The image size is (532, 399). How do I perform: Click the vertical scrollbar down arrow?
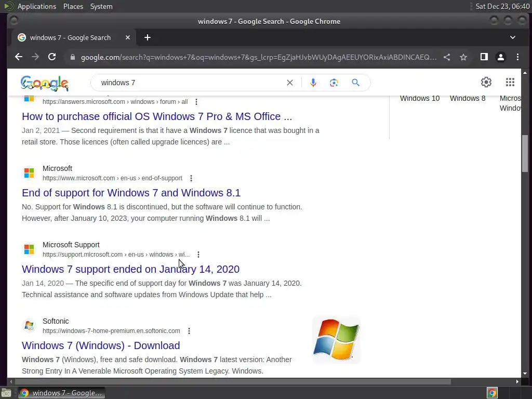[525, 374]
